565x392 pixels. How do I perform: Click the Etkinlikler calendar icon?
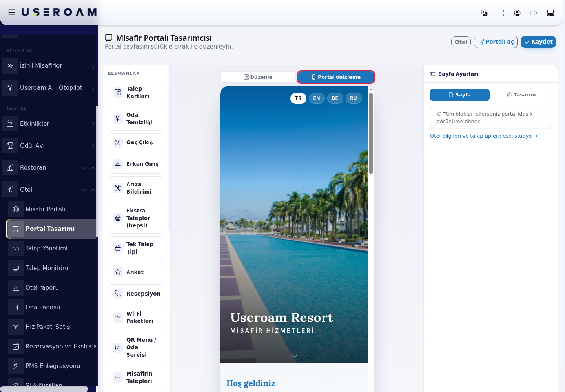[x=10, y=124]
